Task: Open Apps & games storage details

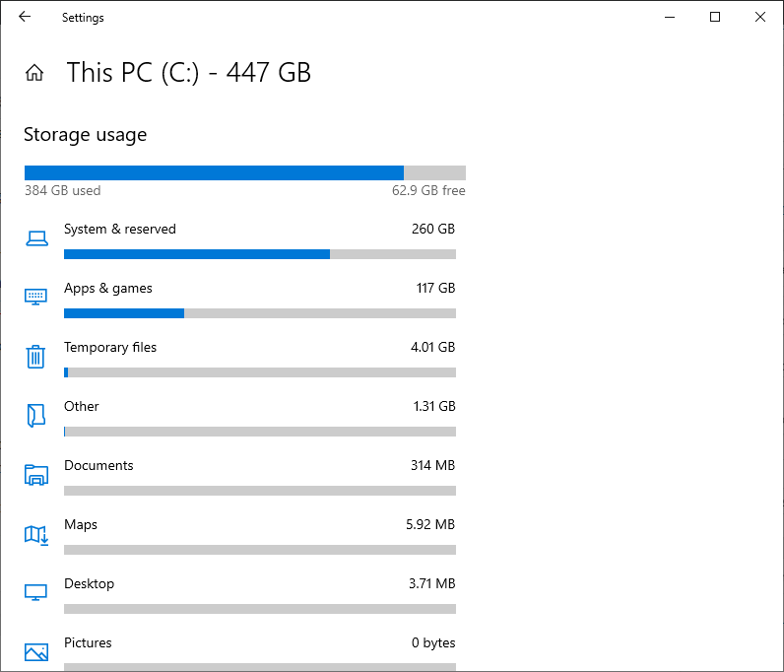Action: tap(240, 299)
